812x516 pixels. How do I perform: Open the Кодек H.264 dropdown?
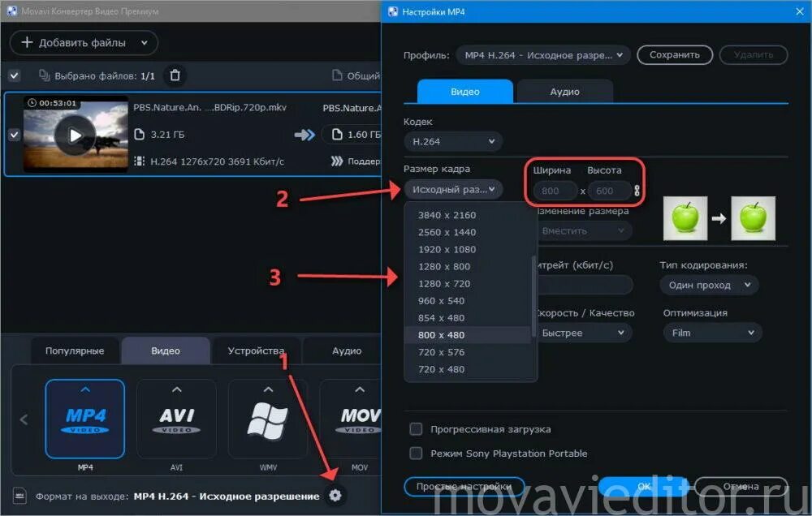coord(453,141)
